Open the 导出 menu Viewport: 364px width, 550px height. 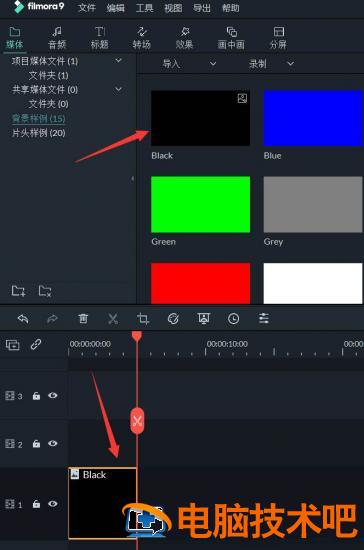(202, 8)
